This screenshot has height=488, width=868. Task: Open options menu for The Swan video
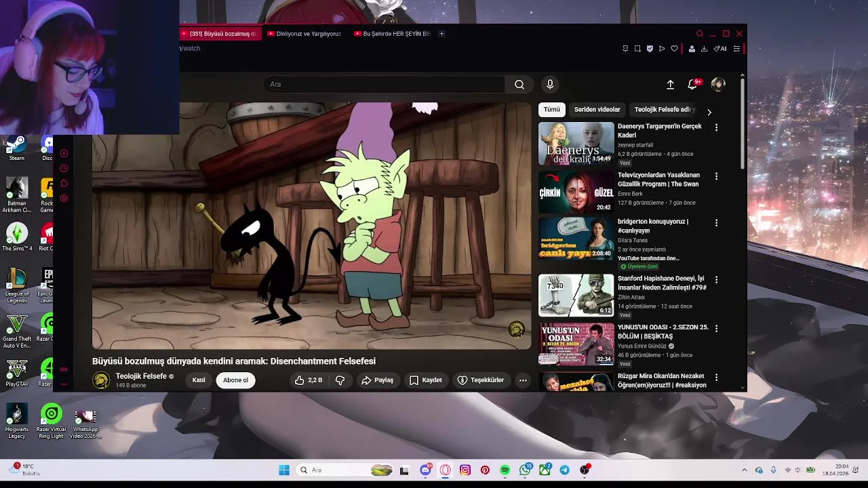click(x=716, y=176)
